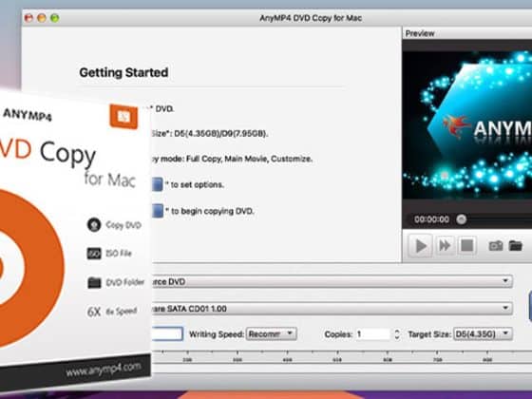This screenshot has height=399, width=532.
Task: Click the ISO File icon on box
Action: tap(94, 253)
